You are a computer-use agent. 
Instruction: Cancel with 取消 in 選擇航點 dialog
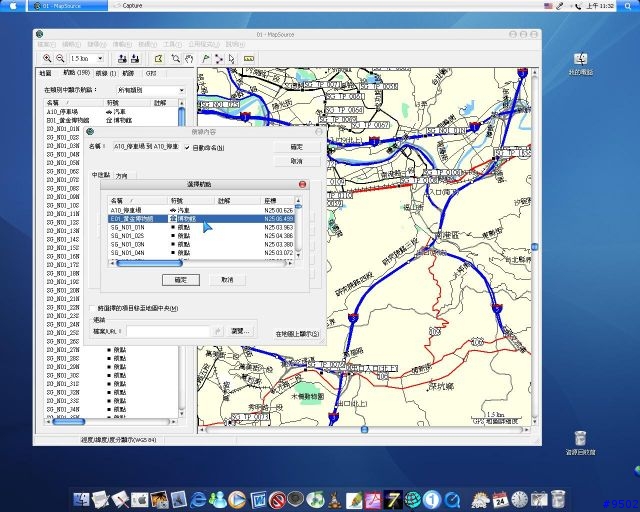[x=227, y=280]
